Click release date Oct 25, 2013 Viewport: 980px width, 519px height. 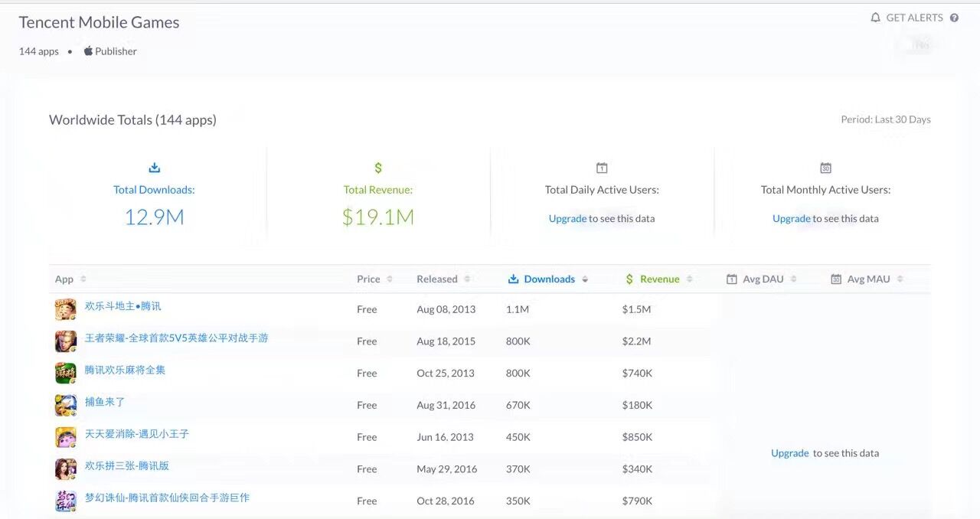coord(446,374)
